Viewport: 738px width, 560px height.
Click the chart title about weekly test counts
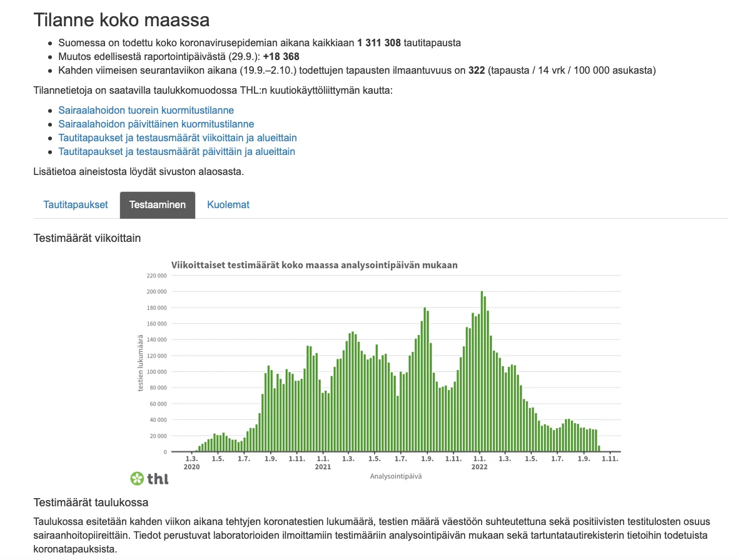coord(315,265)
